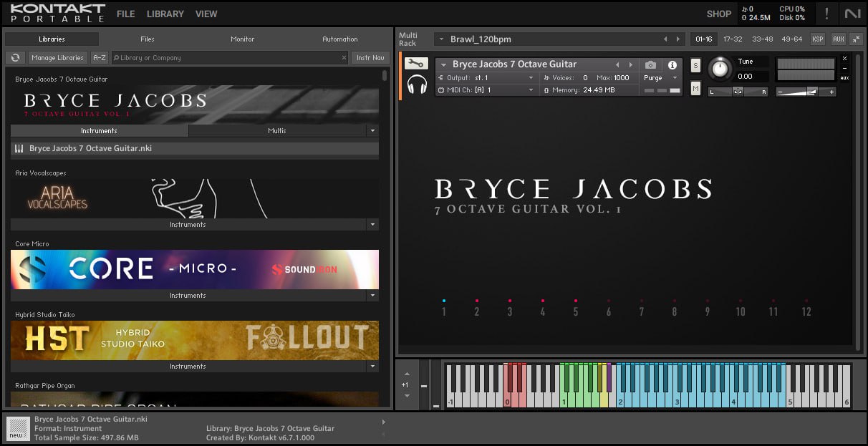The width and height of the screenshot is (868, 446).
Task: Center the pan with the middle pan icon
Action: pos(738,92)
